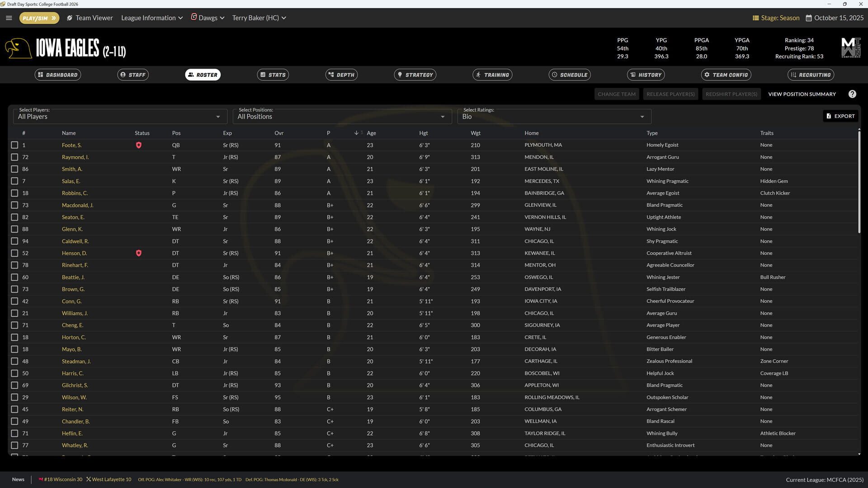868x488 pixels.
Task: Click the injury icon next to Foote, S.
Action: coord(139,145)
